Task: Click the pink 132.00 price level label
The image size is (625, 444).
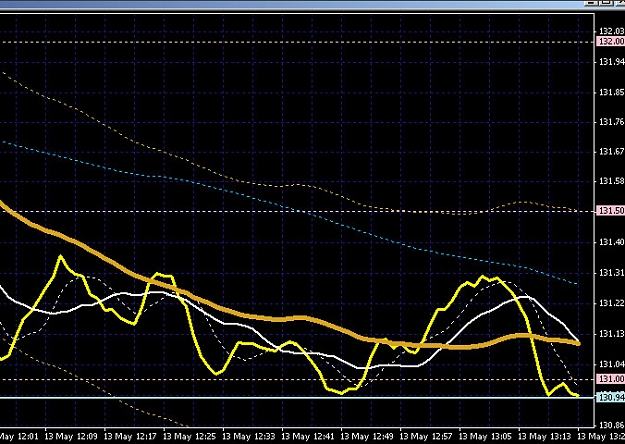Action: (x=611, y=41)
